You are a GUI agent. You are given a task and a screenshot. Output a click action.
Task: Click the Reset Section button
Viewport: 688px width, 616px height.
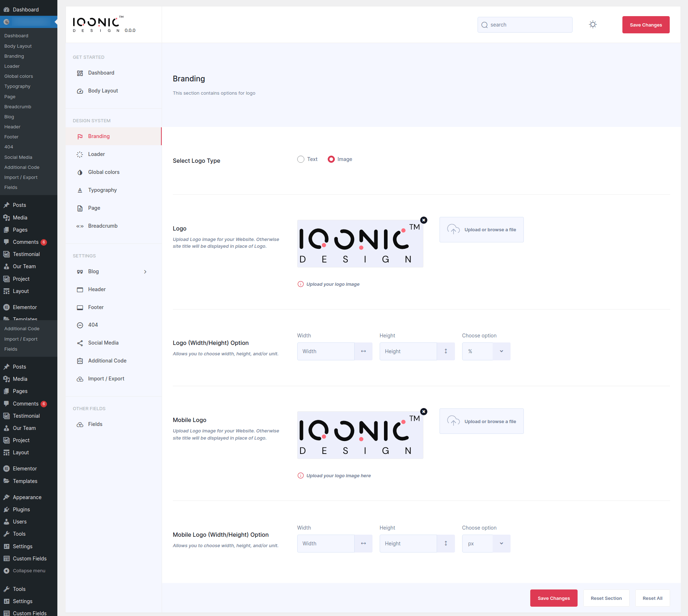pos(606,598)
